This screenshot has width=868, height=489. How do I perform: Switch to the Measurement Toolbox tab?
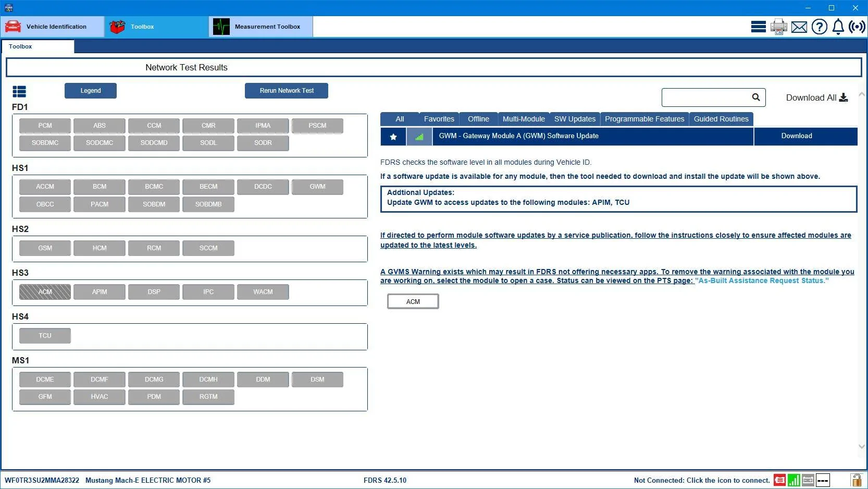(261, 27)
